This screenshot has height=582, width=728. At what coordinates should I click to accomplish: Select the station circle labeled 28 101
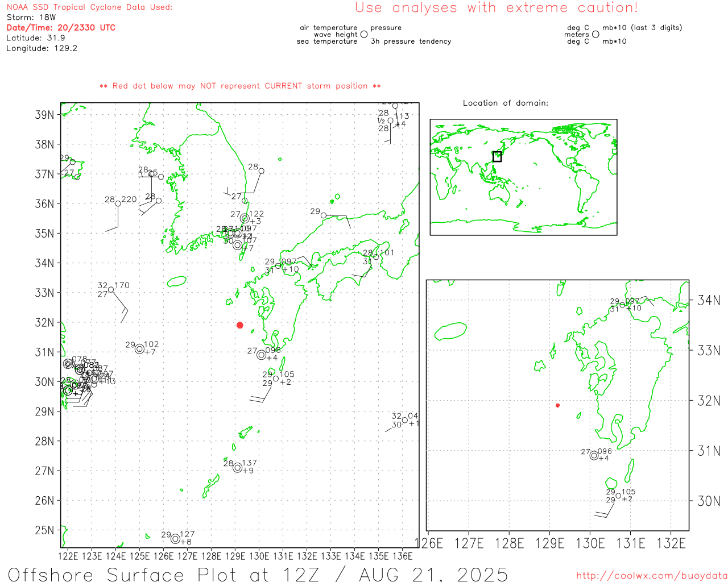click(x=376, y=257)
